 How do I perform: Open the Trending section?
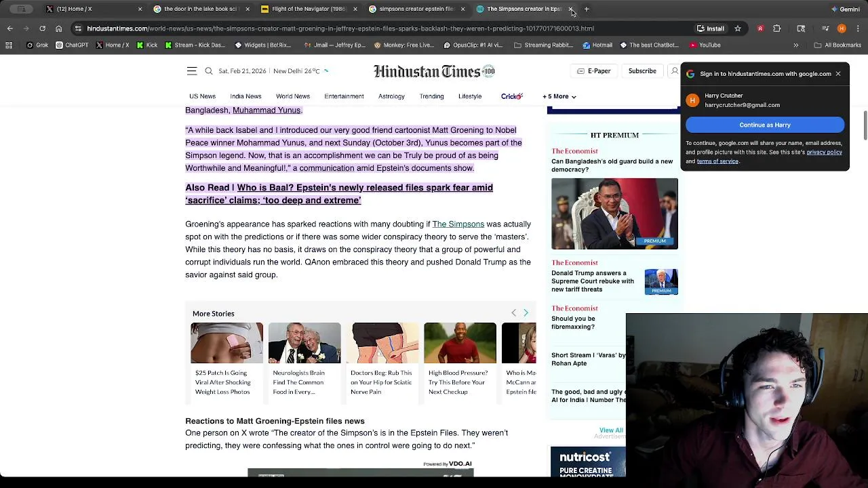[431, 96]
